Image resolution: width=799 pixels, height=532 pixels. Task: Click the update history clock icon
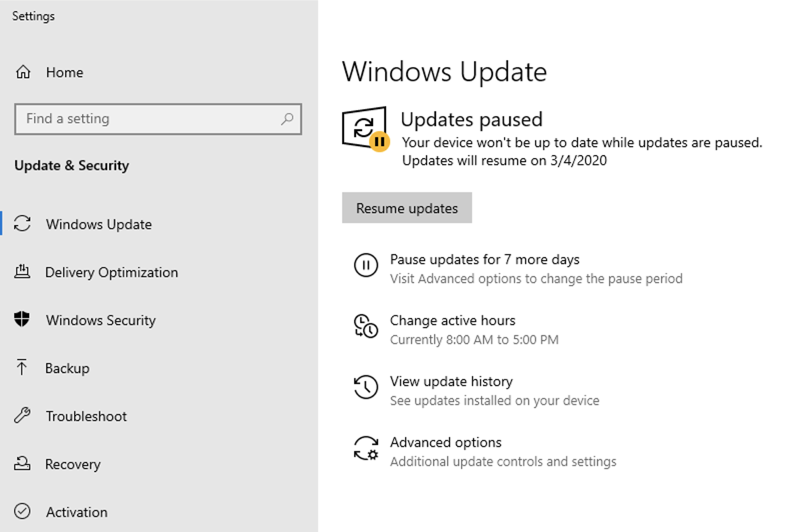pyautogui.click(x=365, y=387)
